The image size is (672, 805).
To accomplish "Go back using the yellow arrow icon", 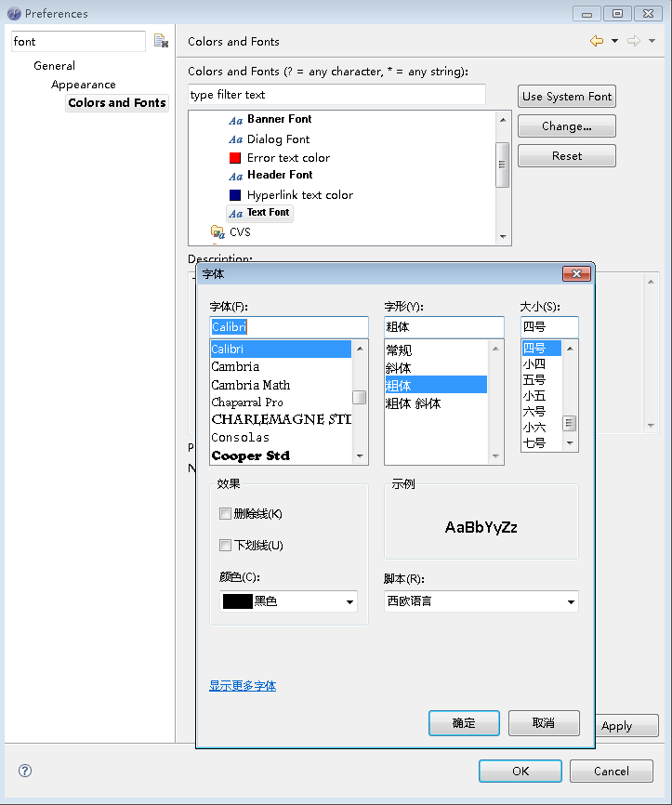I will click(597, 41).
